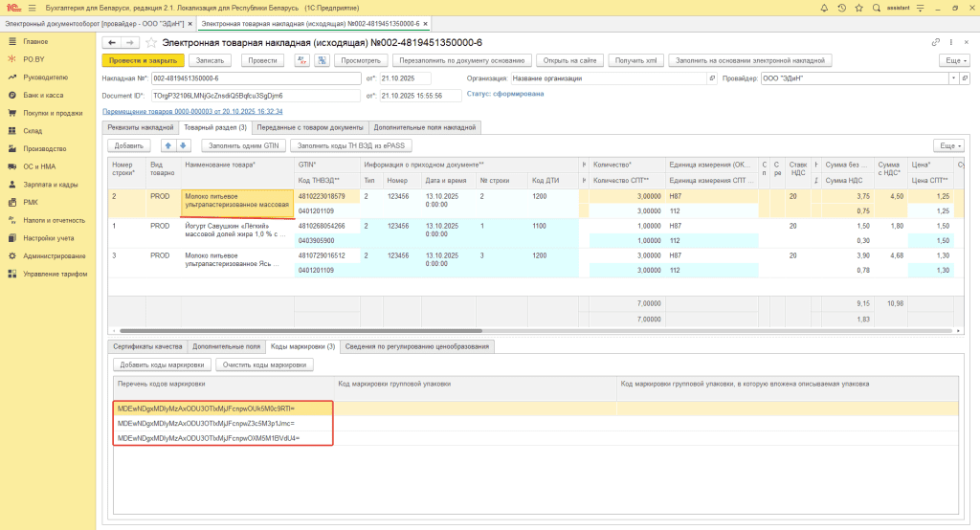Viewport: 980px width, 530px height.
Task: Add document to favorites with the star
Action: click(151, 42)
